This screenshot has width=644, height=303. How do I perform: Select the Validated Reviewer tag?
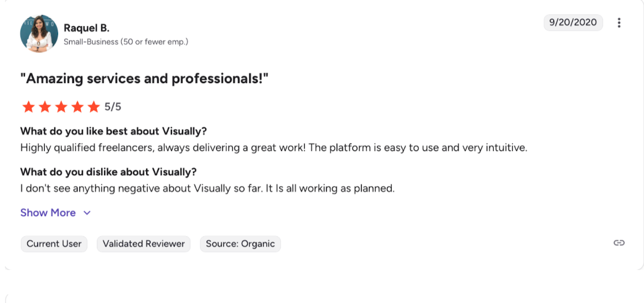[x=144, y=244]
